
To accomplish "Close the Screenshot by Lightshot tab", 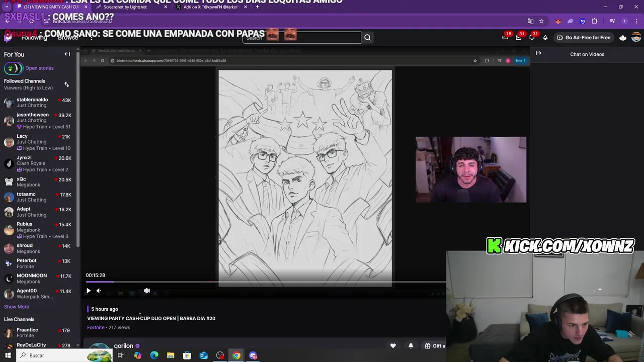I will tap(166, 7).
